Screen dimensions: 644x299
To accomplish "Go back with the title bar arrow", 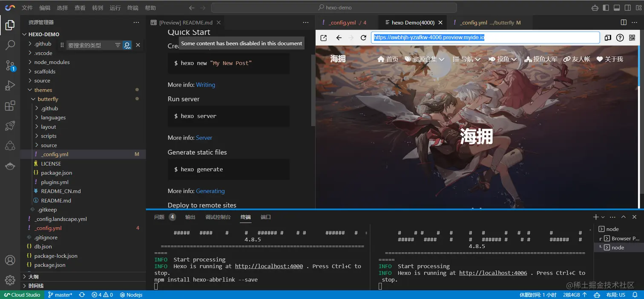I will point(192,8).
